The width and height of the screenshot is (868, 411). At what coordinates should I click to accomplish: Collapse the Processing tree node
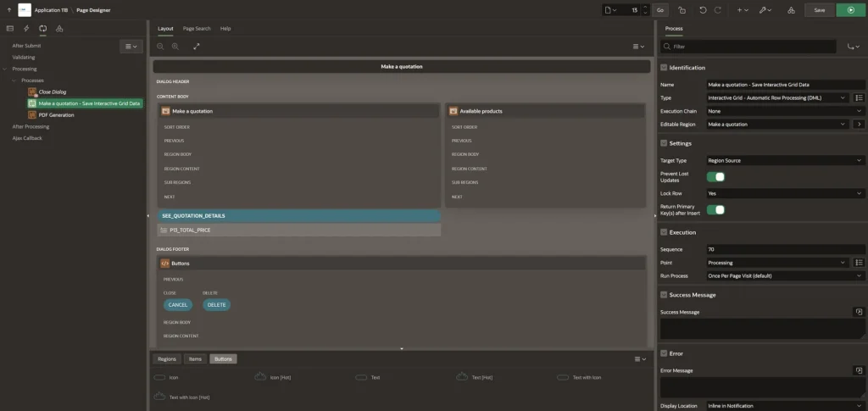click(6, 69)
